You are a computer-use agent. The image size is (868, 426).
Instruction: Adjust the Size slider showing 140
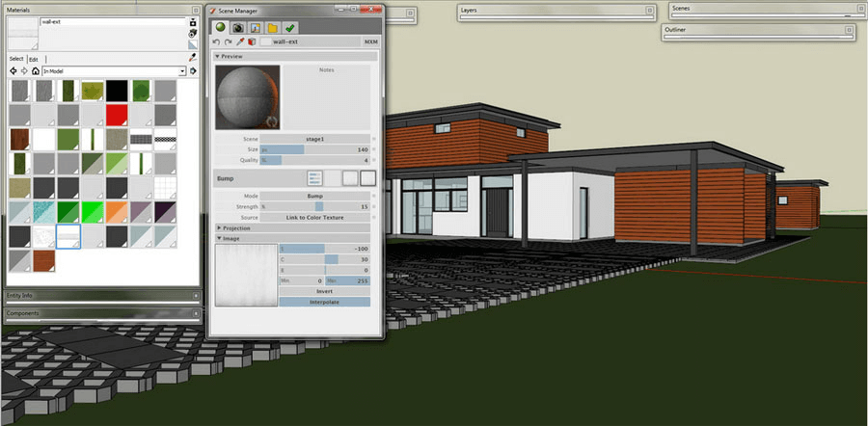pos(315,149)
